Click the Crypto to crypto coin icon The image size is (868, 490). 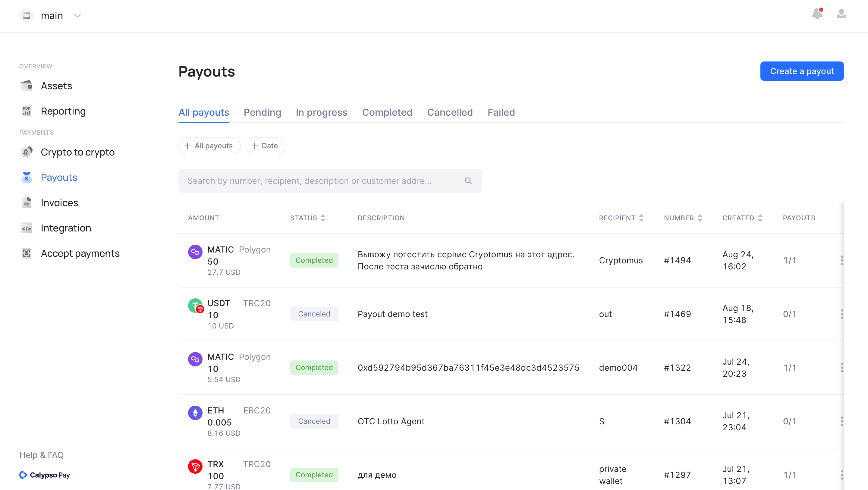tap(26, 152)
